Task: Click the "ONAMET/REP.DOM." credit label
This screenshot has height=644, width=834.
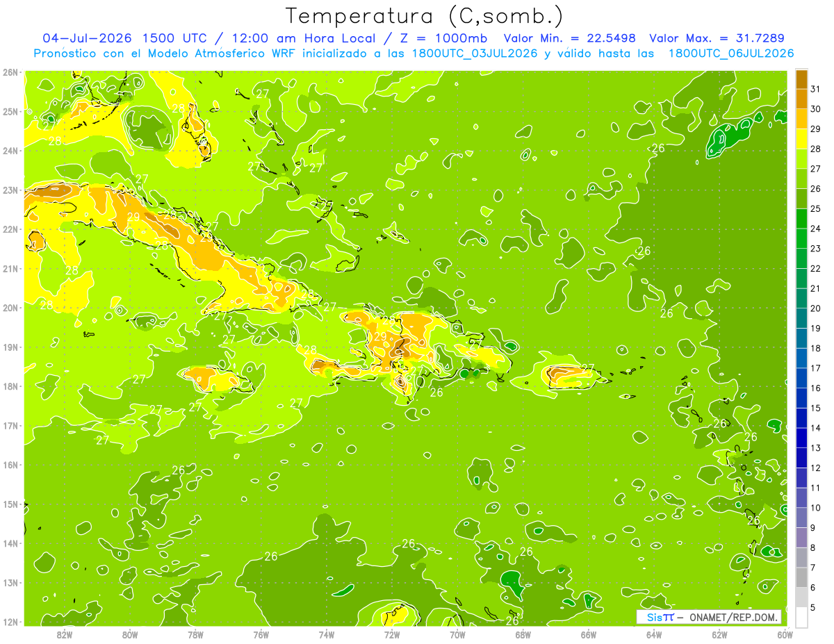Action: (x=734, y=617)
